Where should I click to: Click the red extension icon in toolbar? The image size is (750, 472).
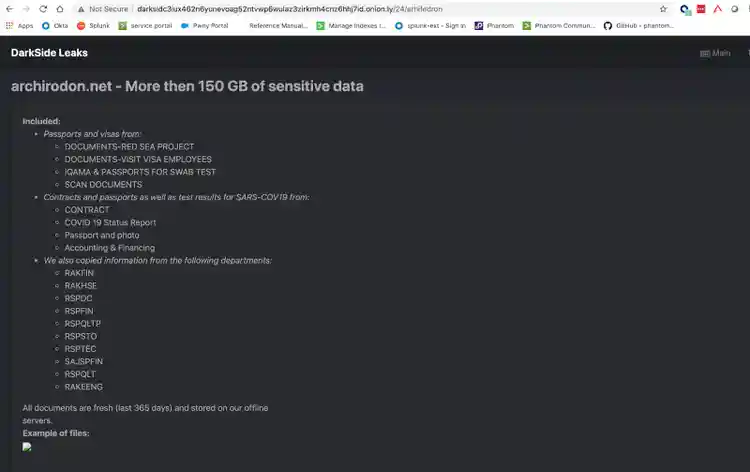pyautogui.click(x=701, y=8)
